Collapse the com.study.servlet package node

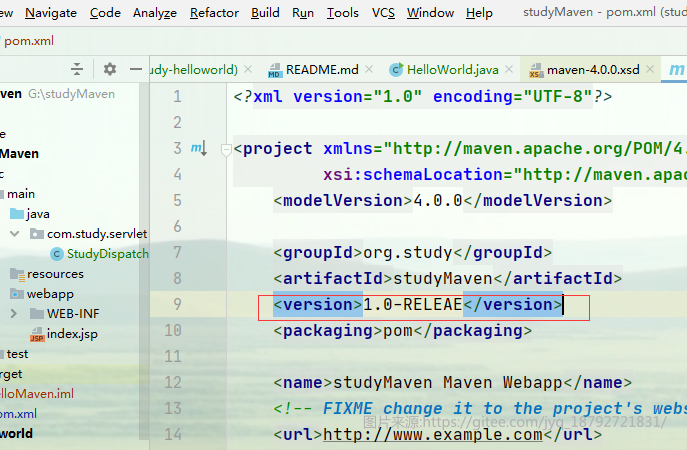14,234
